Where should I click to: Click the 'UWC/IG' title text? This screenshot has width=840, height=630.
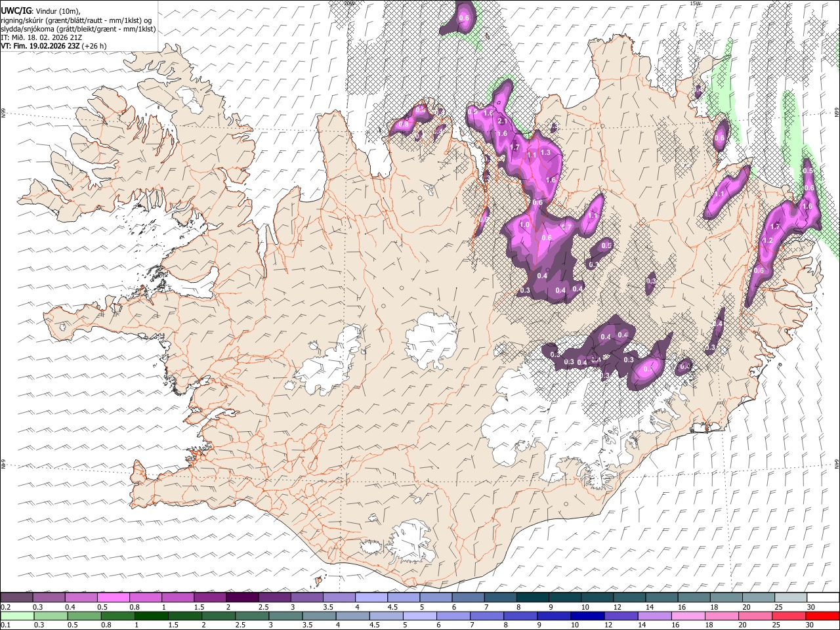click(x=15, y=10)
